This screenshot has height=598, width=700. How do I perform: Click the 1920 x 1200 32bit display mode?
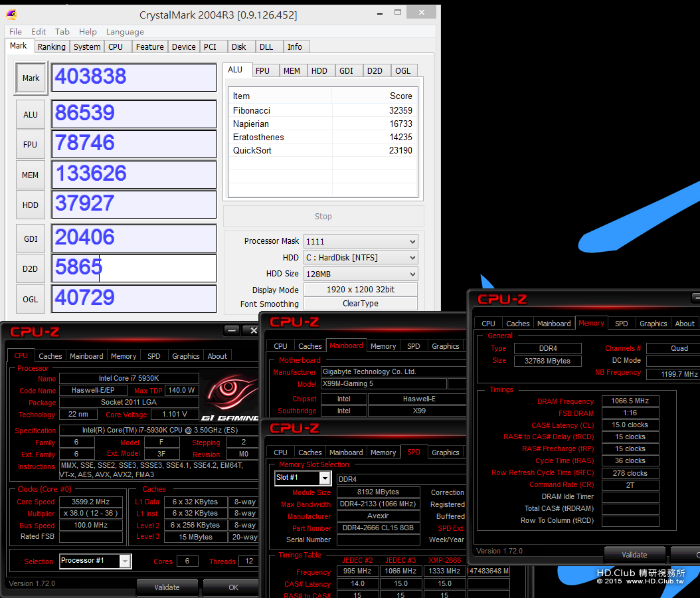point(361,290)
